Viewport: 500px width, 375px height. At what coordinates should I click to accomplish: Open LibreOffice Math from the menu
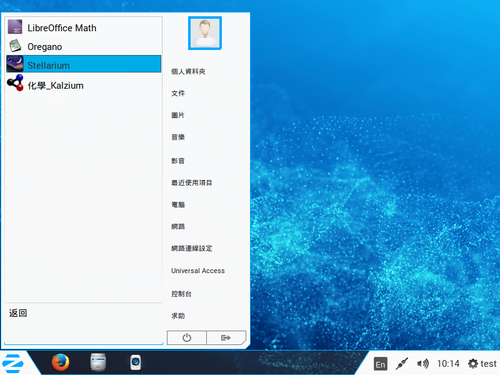click(x=83, y=28)
